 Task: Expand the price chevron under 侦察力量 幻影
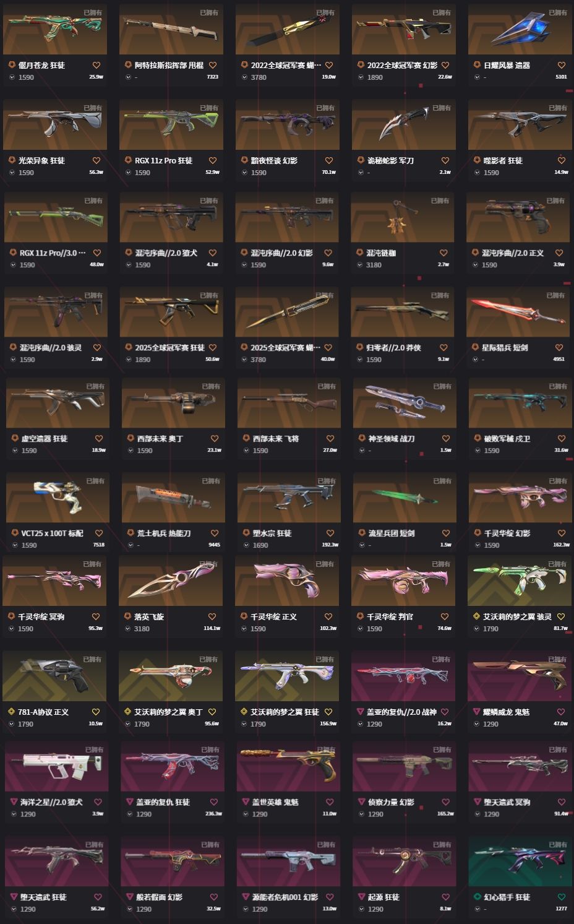[362, 814]
